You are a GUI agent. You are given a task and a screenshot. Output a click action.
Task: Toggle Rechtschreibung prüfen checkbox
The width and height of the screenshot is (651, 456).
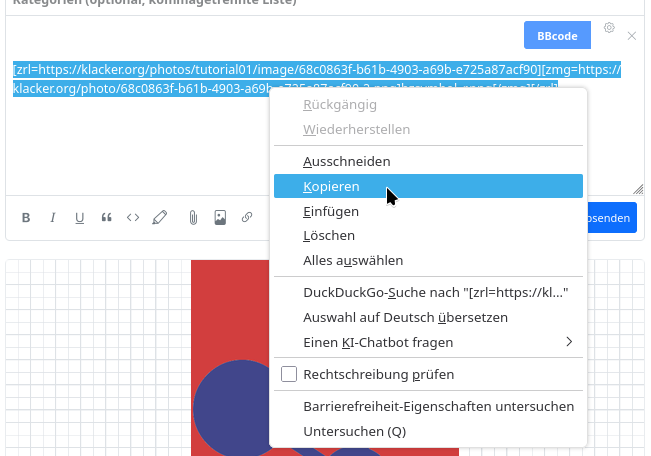coord(289,374)
